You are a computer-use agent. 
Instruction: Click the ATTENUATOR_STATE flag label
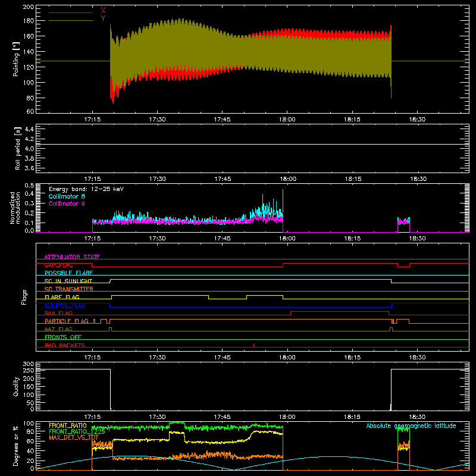72,257
